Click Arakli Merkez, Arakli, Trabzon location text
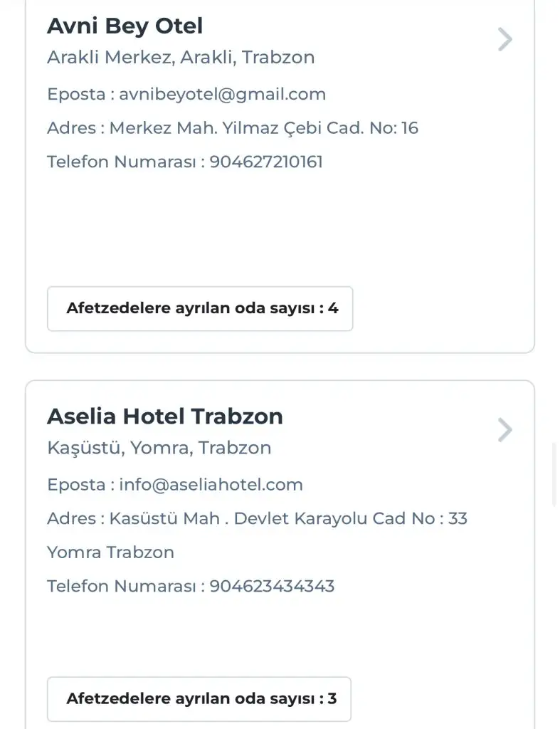 coord(181,58)
